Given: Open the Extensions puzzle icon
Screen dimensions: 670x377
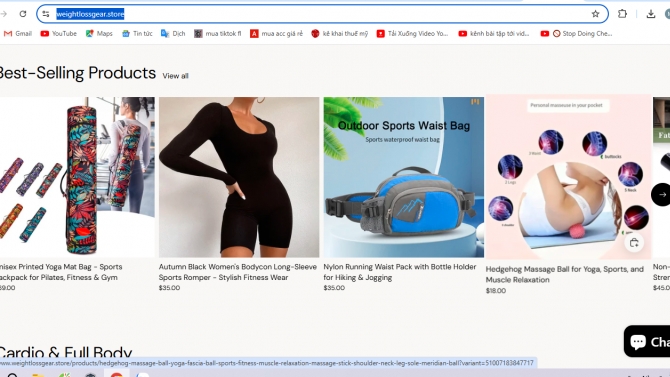Looking at the screenshot, I should tap(622, 14).
